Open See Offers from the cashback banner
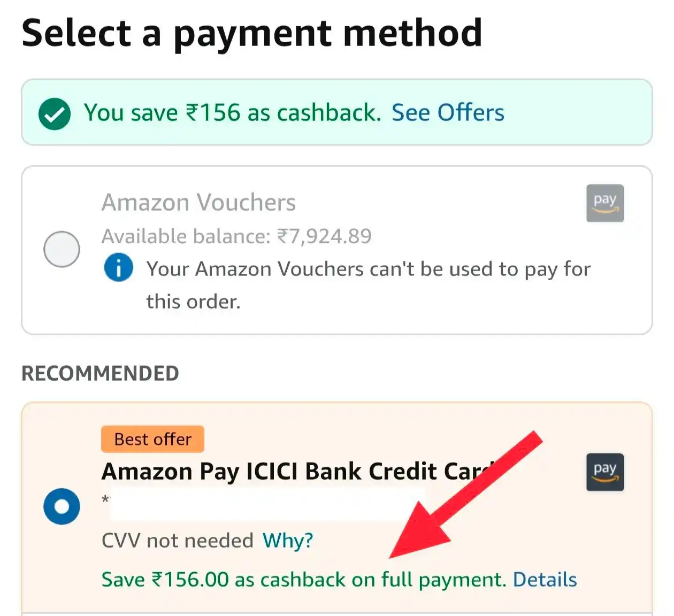674x616 pixels. pos(448,112)
